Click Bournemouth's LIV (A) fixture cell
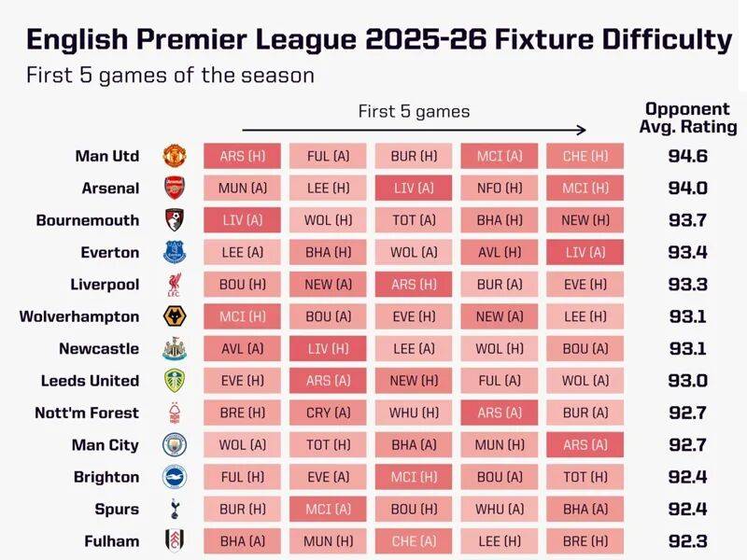 tap(243, 220)
